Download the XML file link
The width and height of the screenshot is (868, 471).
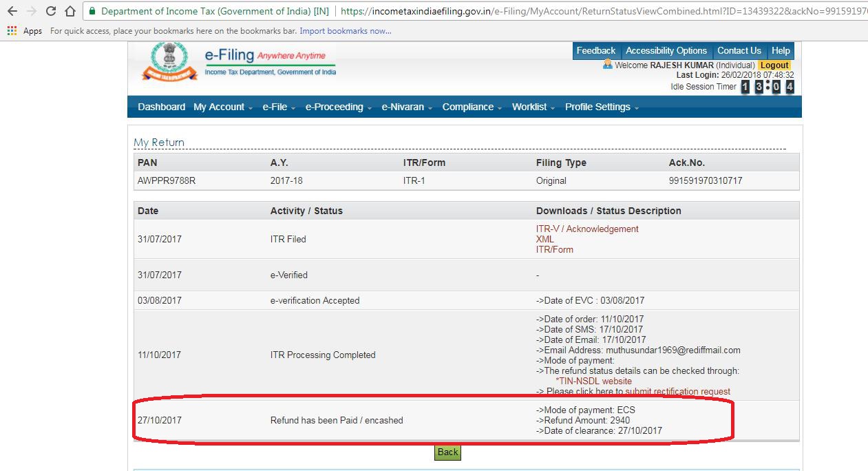click(545, 239)
